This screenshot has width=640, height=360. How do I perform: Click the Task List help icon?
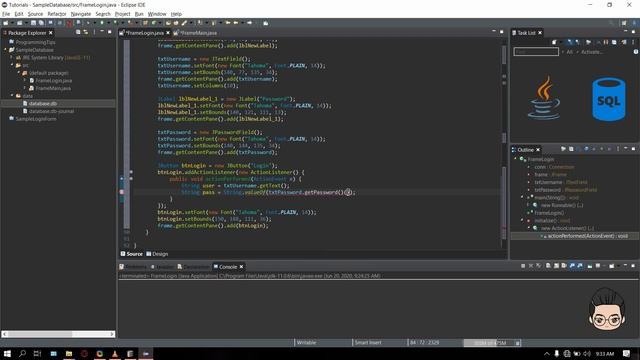pos(636,52)
